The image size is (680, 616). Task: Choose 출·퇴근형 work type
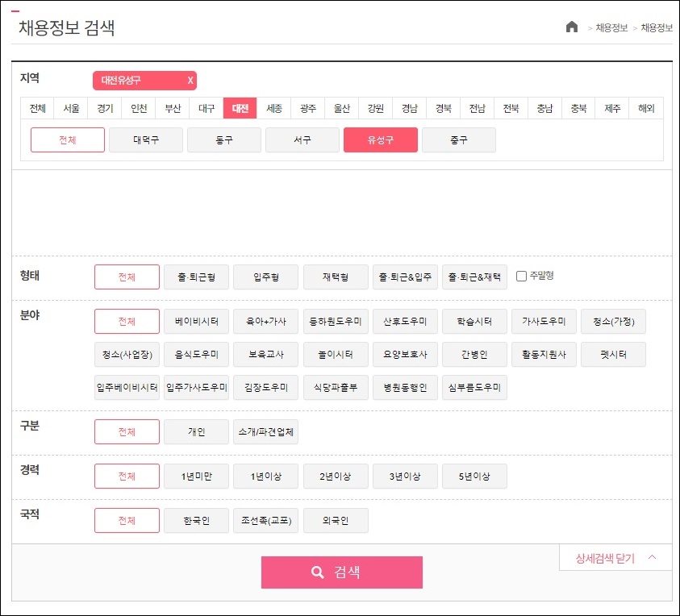pyautogui.click(x=197, y=277)
